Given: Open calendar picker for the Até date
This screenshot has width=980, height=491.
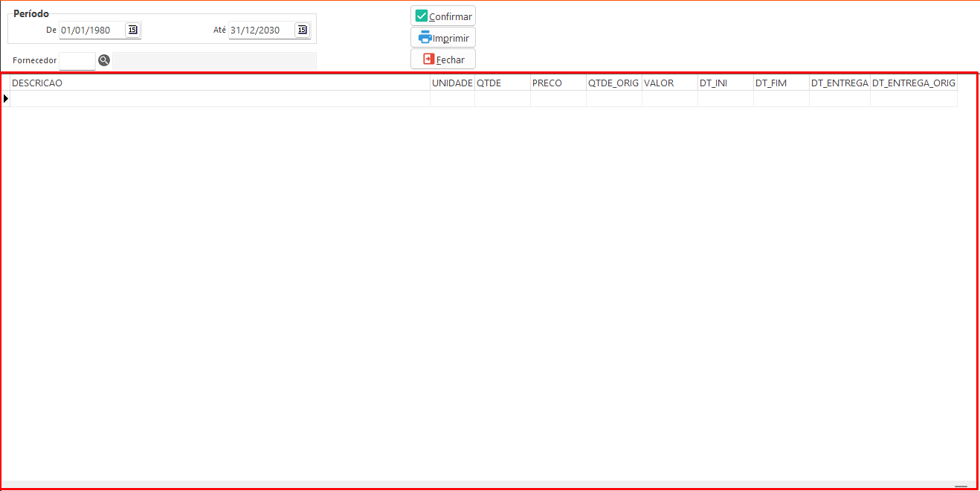Looking at the screenshot, I should (301, 30).
